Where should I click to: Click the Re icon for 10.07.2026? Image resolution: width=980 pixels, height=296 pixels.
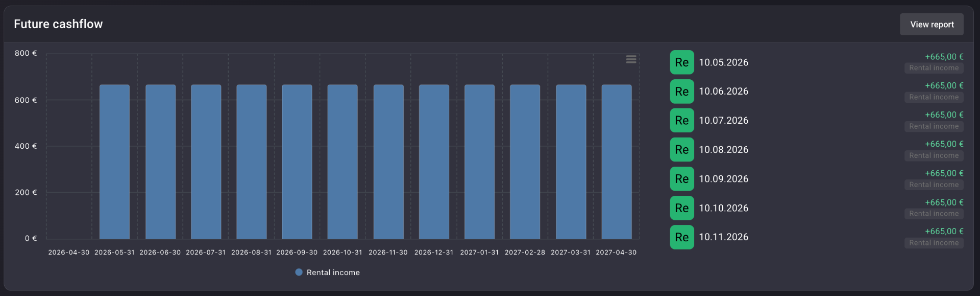[682, 121]
